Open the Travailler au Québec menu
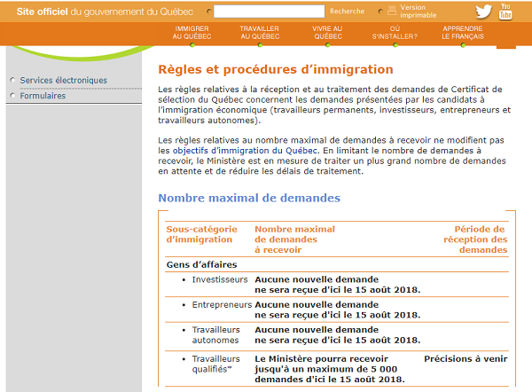Viewport: 532px width, 392px height. [260, 33]
